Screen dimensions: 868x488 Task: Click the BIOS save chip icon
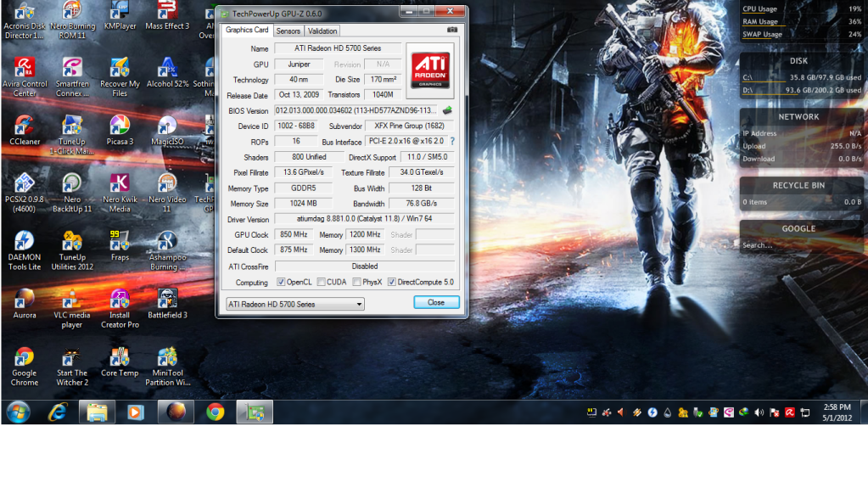pyautogui.click(x=447, y=110)
